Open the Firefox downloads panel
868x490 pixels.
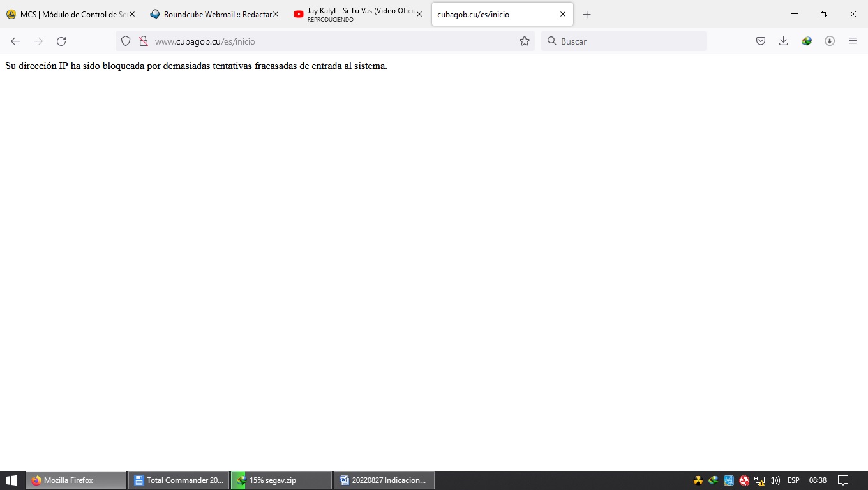[784, 41]
